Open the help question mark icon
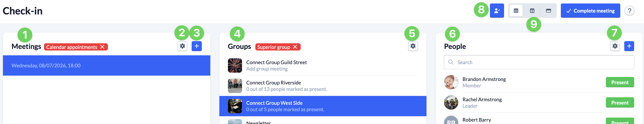 click(x=629, y=11)
